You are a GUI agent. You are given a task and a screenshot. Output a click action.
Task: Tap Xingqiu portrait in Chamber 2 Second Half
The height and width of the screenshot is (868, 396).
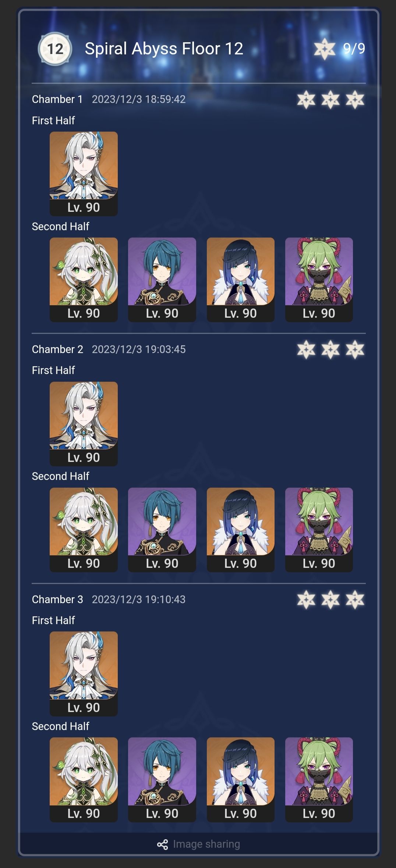pyautogui.click(x=162, y=530)
